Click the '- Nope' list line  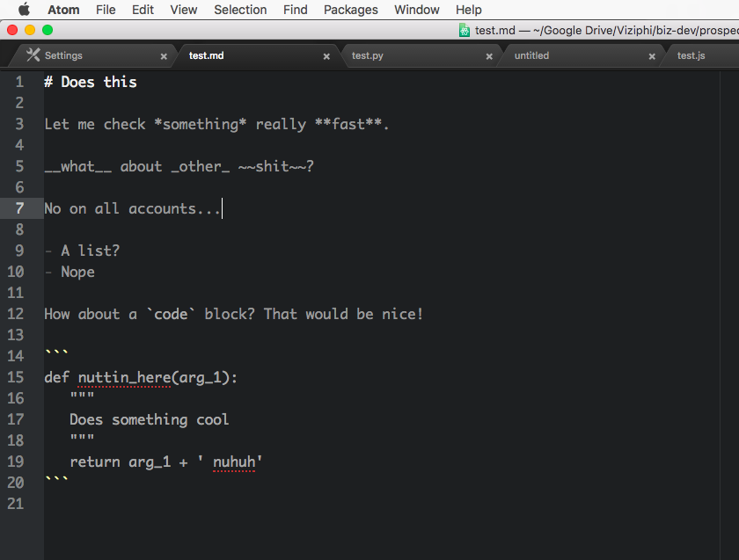coord(70,272)
